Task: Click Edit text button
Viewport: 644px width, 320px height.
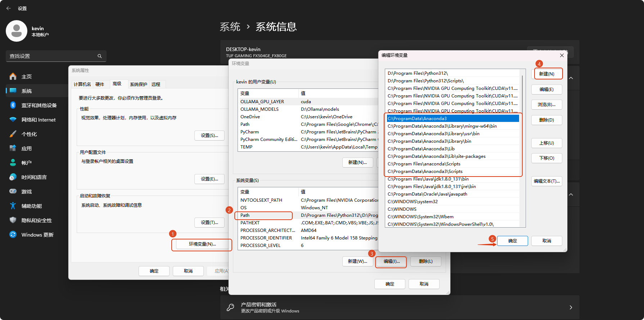Action: click(546, 181)
